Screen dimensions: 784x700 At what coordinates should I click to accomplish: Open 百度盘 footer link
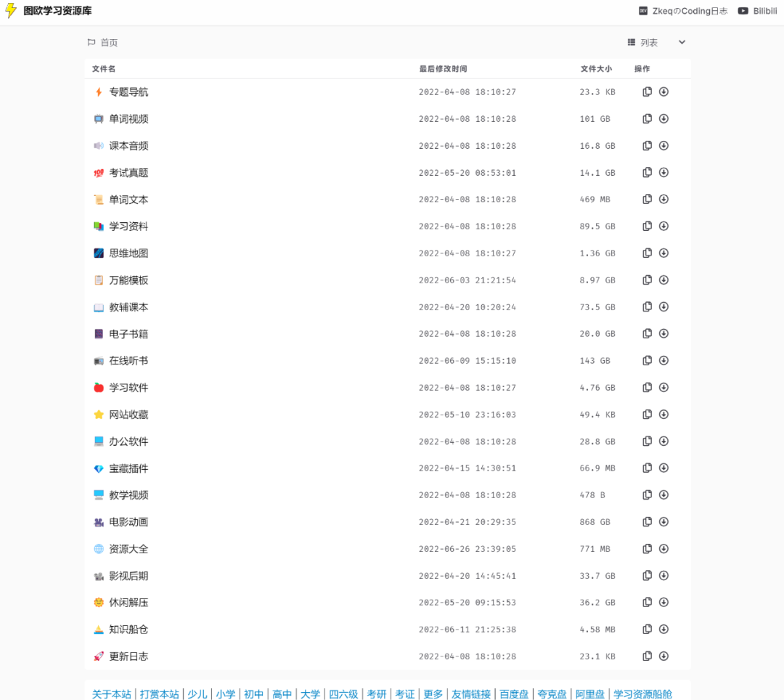[x=513, y=694]
